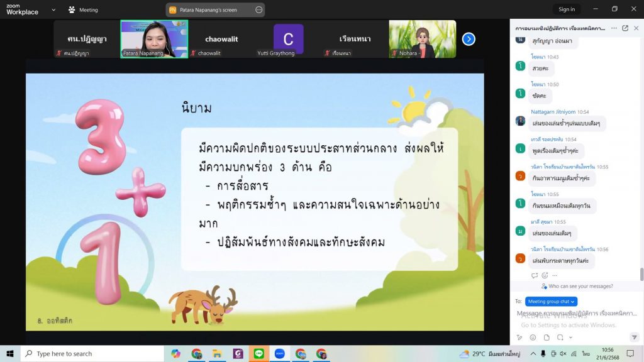Viewport: 644px width, 362px height.
Task: Open weather widget showing 29°C
Action: [490, 353]
